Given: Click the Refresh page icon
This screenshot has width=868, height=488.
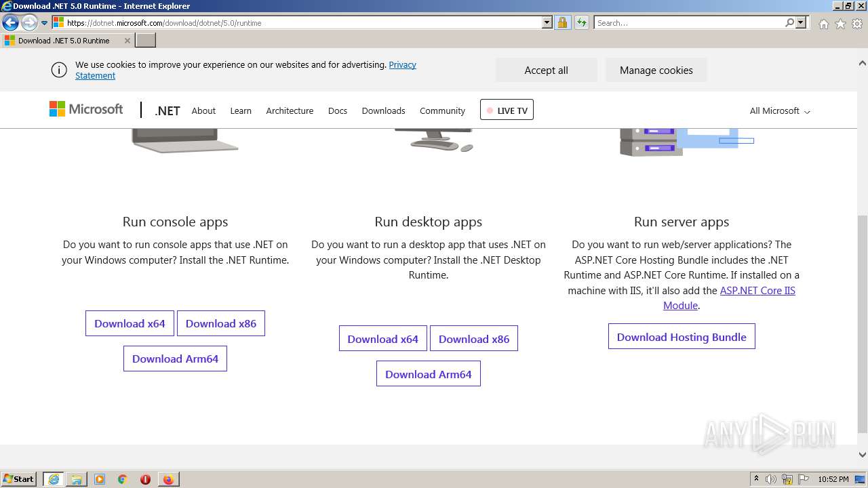Looking at the screenshot, I should (581, 22).
